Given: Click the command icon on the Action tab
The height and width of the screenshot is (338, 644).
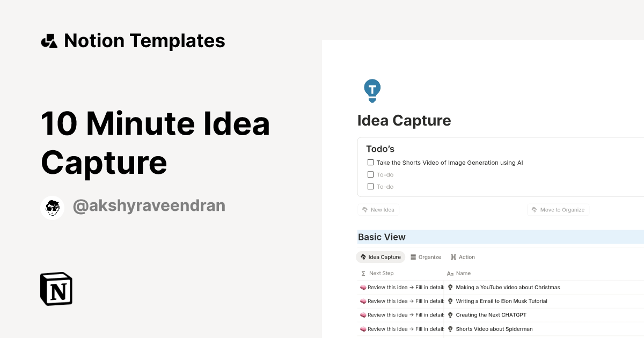Looking at the screenshot, I should tap(454, 257).
